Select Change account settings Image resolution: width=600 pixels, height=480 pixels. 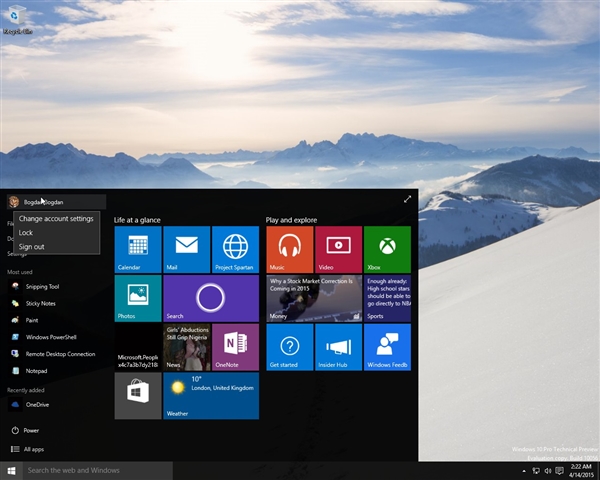pos(56,218)
